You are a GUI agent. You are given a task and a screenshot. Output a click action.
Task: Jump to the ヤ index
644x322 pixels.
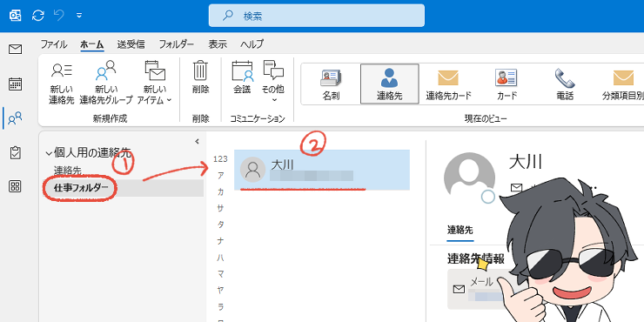coord(220,291)
